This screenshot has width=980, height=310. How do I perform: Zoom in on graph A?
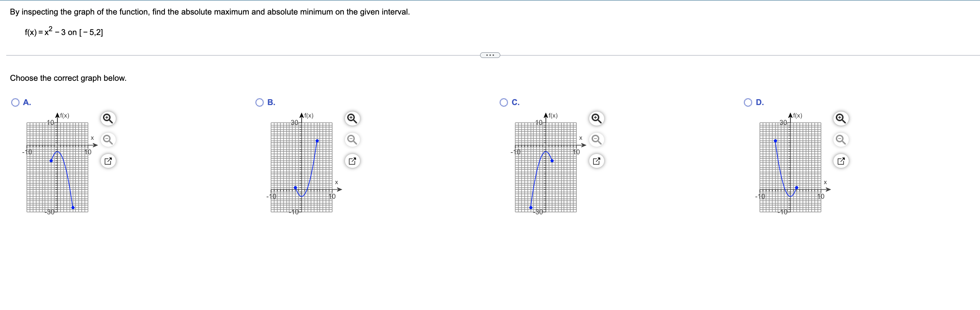tap(108, 119)
